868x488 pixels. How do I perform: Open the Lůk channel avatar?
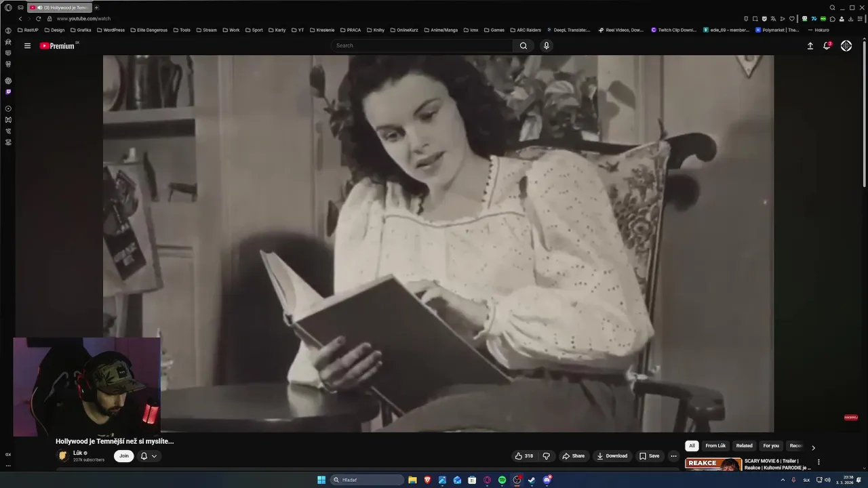click(63, 456)
